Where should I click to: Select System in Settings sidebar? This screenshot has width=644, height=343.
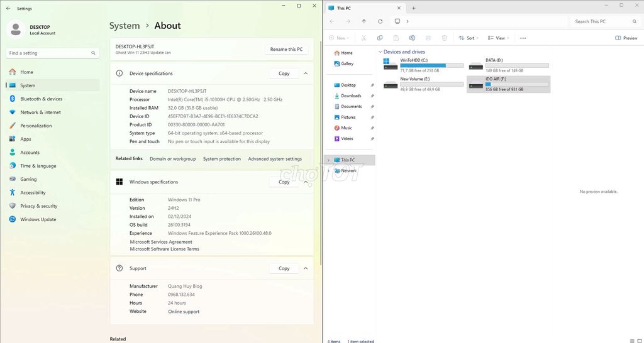tap(53, 85)
